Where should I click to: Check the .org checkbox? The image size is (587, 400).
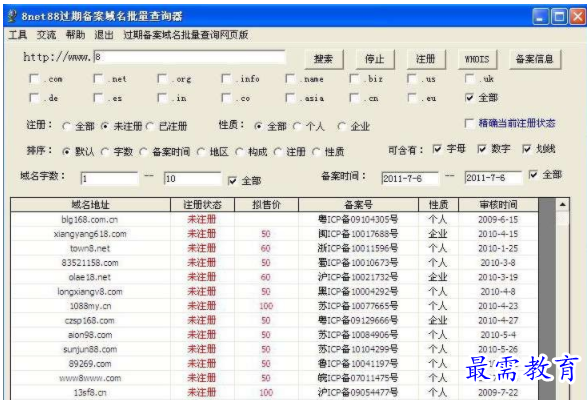point(162,79)
